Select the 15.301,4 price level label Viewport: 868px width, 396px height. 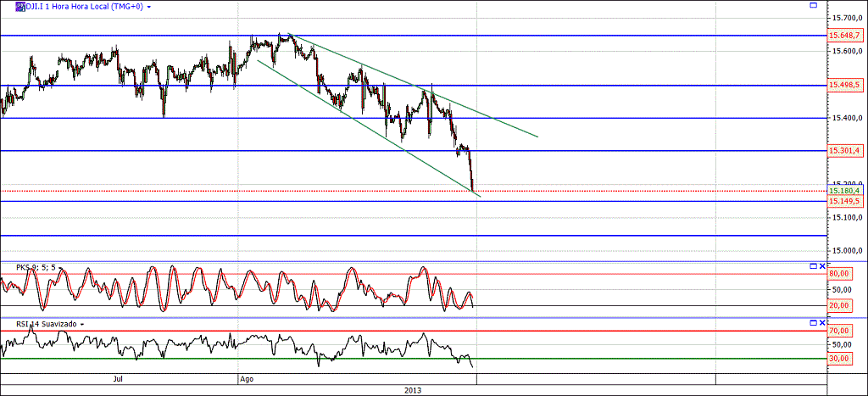[845, 151]
